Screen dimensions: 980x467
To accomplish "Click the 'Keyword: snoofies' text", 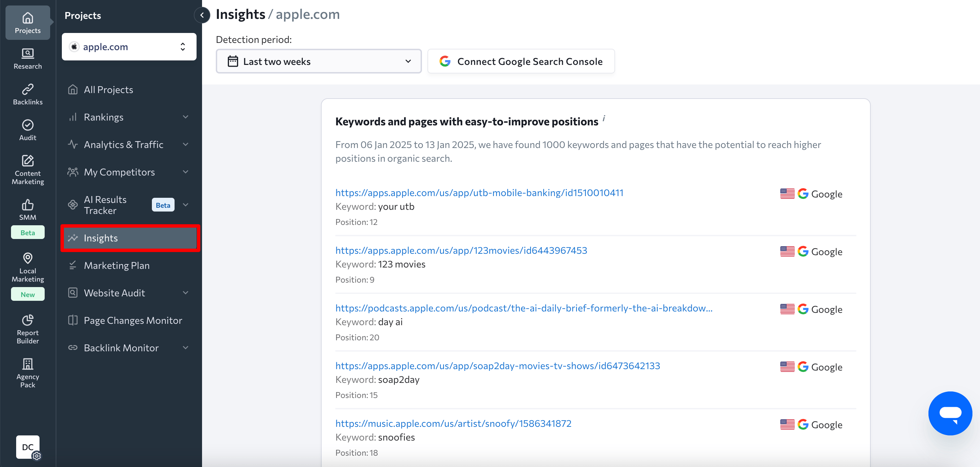I will (375, 437).
